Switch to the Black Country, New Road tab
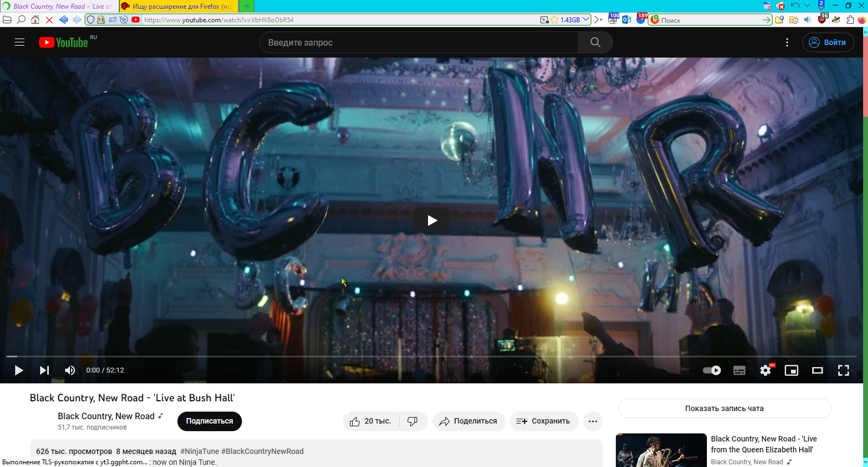 (60, 6)
